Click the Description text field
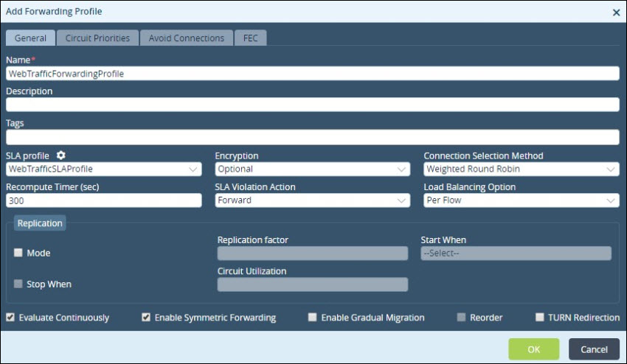The height and width of the screenshot is (364, 627). tap(313, 105)
